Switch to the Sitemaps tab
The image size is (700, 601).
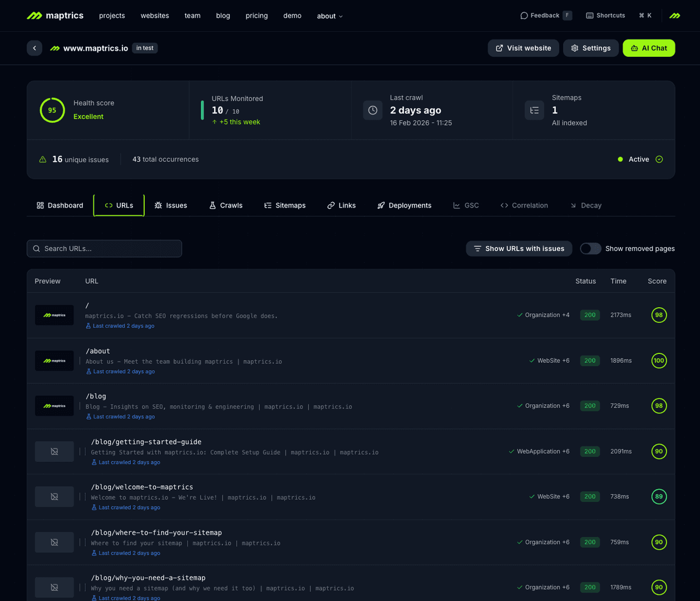[285, 205]
